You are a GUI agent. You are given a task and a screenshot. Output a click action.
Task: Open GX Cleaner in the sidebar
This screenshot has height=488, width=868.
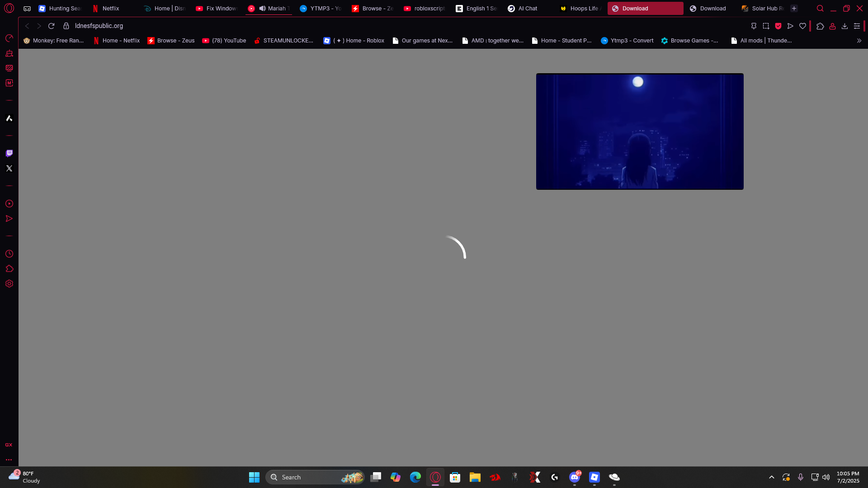(9, 53)
